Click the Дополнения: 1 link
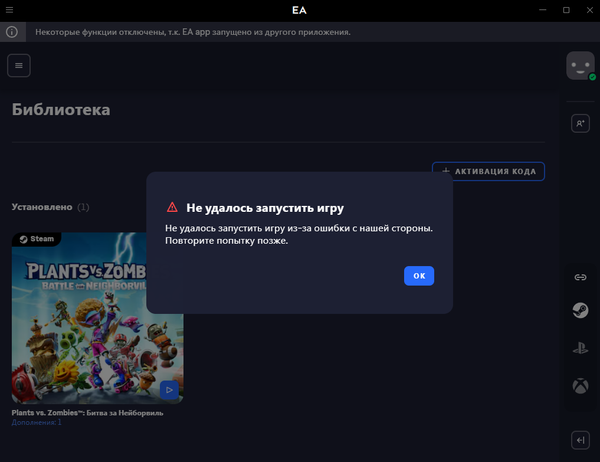 pos(36,423)
